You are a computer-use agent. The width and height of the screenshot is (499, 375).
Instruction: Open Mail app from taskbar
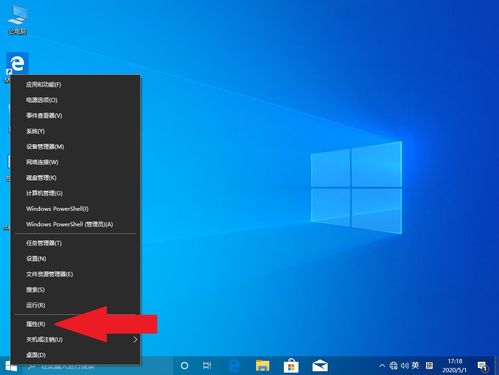tap(320, 366)
